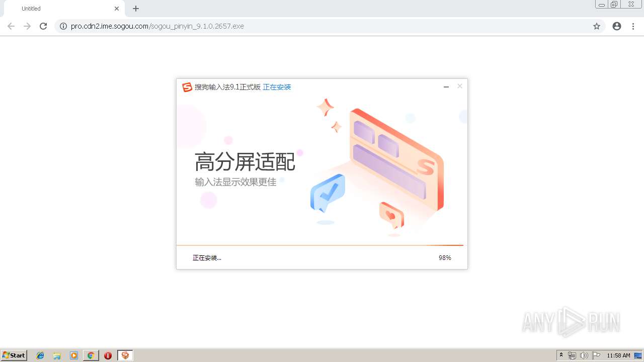Viewport: 644px width, 362px height.
Task: Bookmark this page with star icon
Action: [x=597, y=26]
